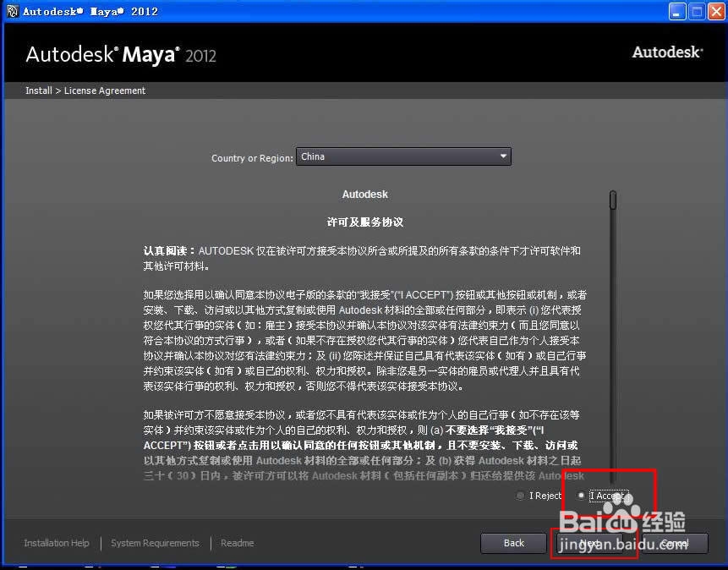Click the Next button
This screenshot has width=728, height=570.
click(x=589, y=543)
